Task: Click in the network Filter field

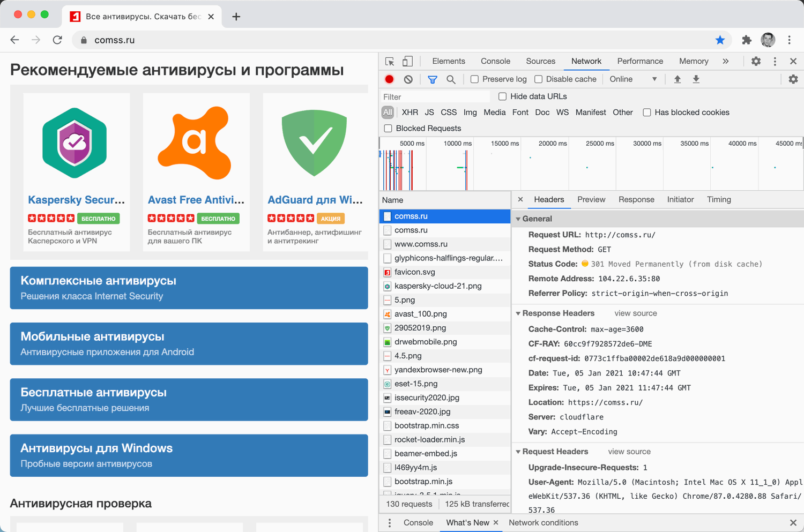Action: pyautogui.click(x=435, y=97)
